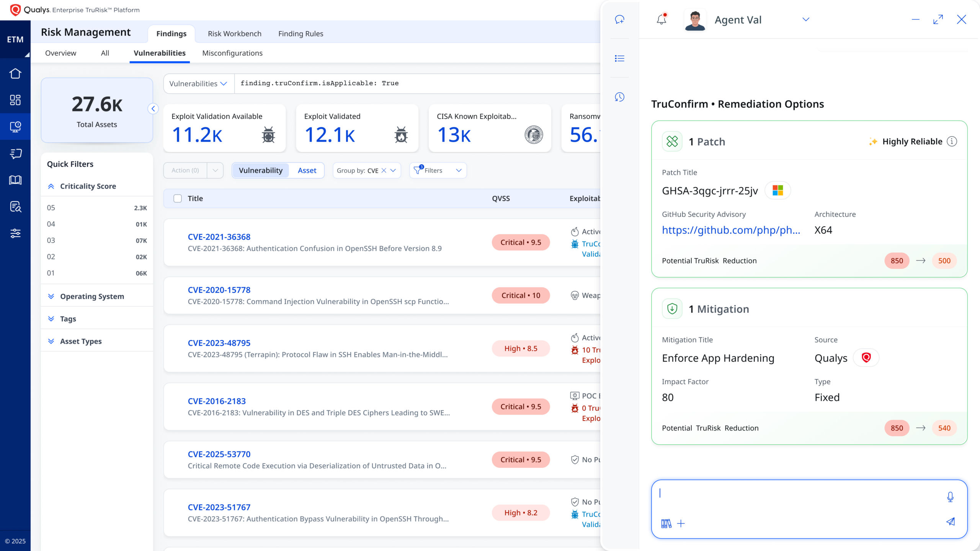Select the Vulnerability view toggle
Screen dimensions: 980x551
coord(261,170)
